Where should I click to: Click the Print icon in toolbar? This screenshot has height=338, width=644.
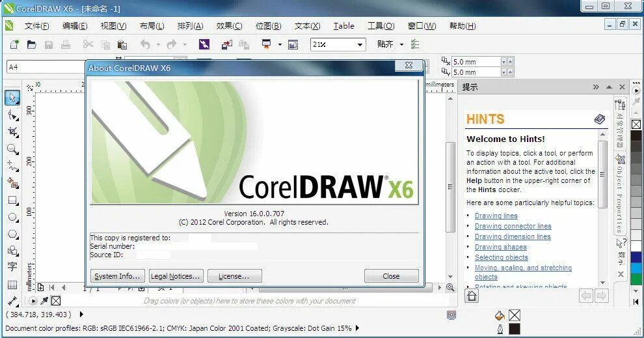[65, 44]
